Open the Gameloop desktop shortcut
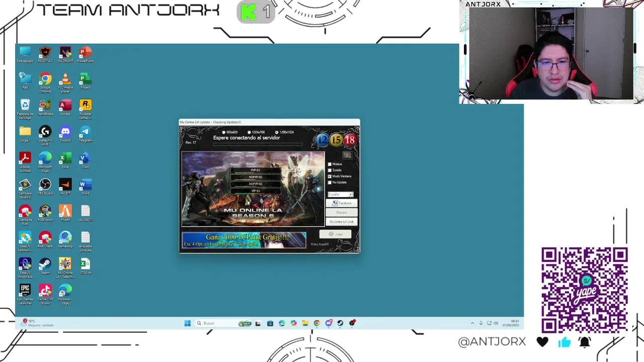The image size is (644, 362). click(x=65, y=240)
